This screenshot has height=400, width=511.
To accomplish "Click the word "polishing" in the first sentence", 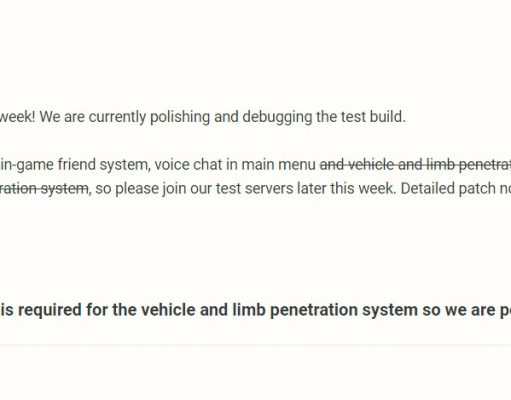I will pos(180,117).
